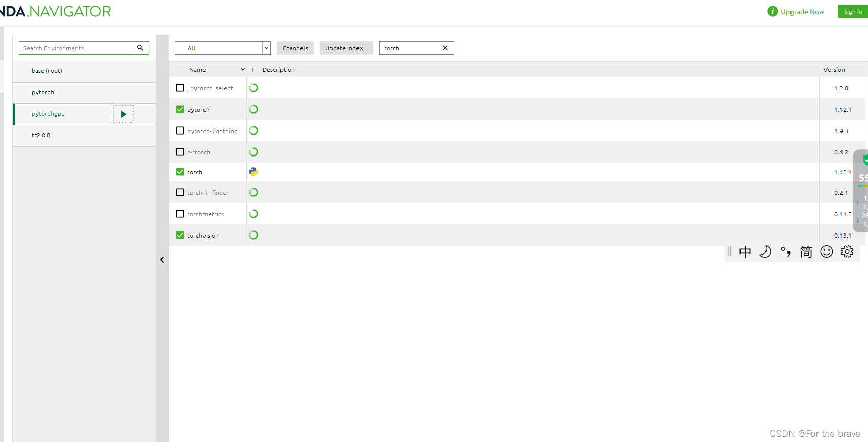Check the pytorch-lightning package checkbox
The width and height of the screenshot is (868, 442).
point(180,131)
